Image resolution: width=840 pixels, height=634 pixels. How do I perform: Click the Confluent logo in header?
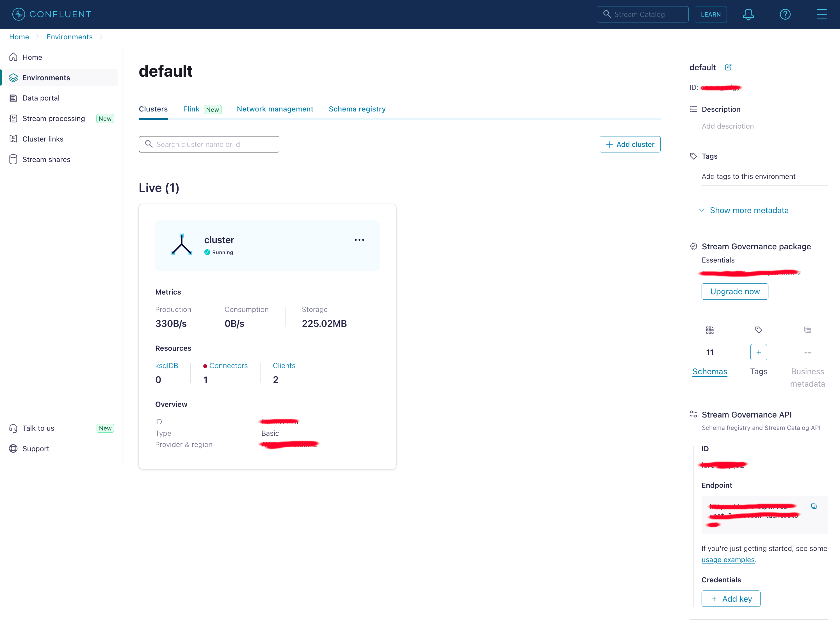(x=52, y=14)
